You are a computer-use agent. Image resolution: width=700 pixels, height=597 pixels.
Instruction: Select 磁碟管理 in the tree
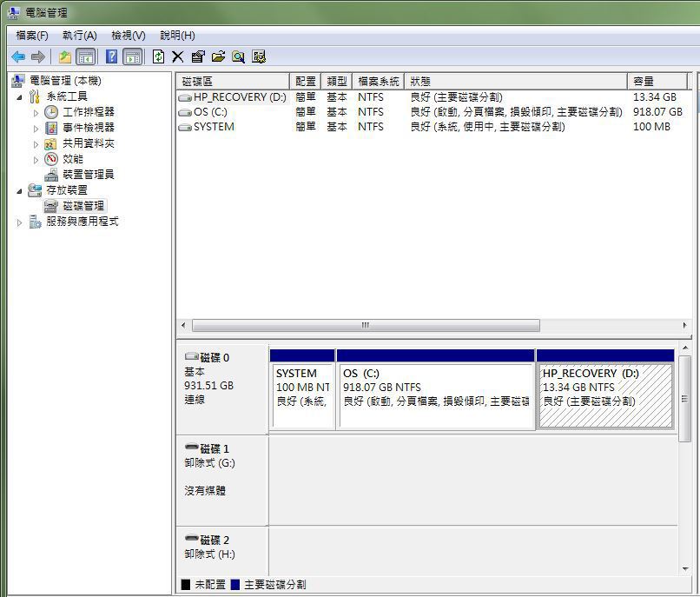83,206
